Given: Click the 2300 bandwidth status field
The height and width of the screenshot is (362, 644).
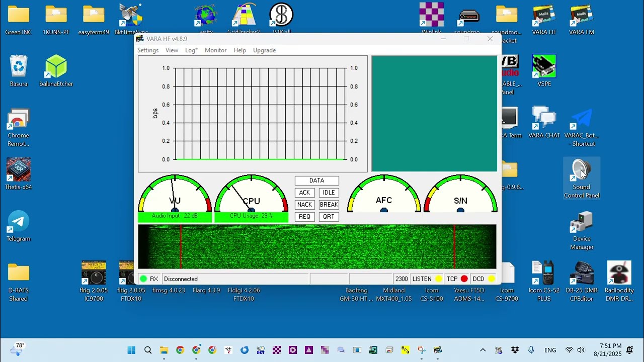Looking at the screenshot, I should click(401, 279).
